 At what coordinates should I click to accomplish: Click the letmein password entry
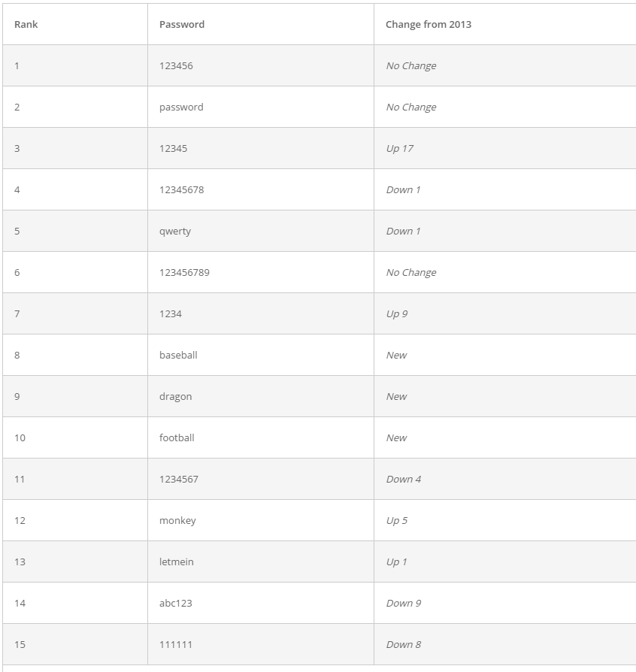pos(176,562)
